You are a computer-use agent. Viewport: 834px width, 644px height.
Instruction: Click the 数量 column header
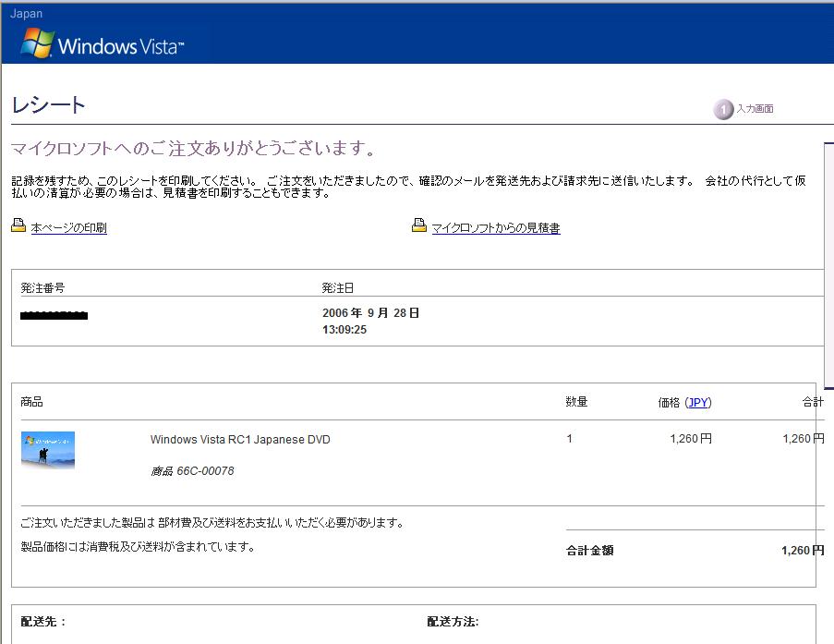coord(576,402)
